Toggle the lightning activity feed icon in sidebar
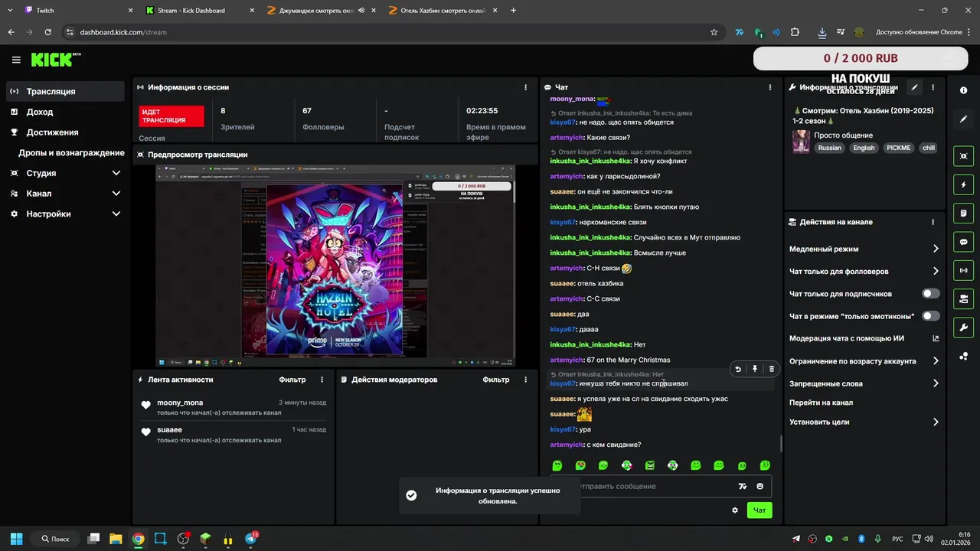This screenshot has height=551, width=980. [963, 184]
